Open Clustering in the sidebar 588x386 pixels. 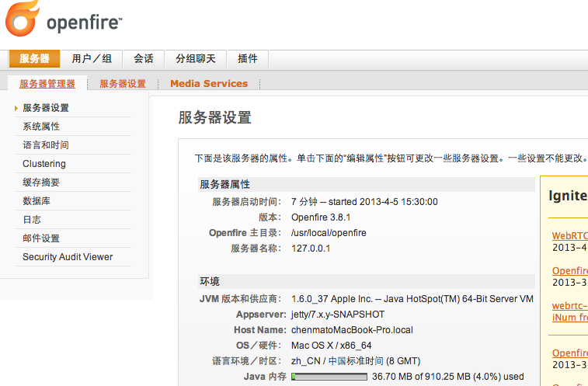43,164
